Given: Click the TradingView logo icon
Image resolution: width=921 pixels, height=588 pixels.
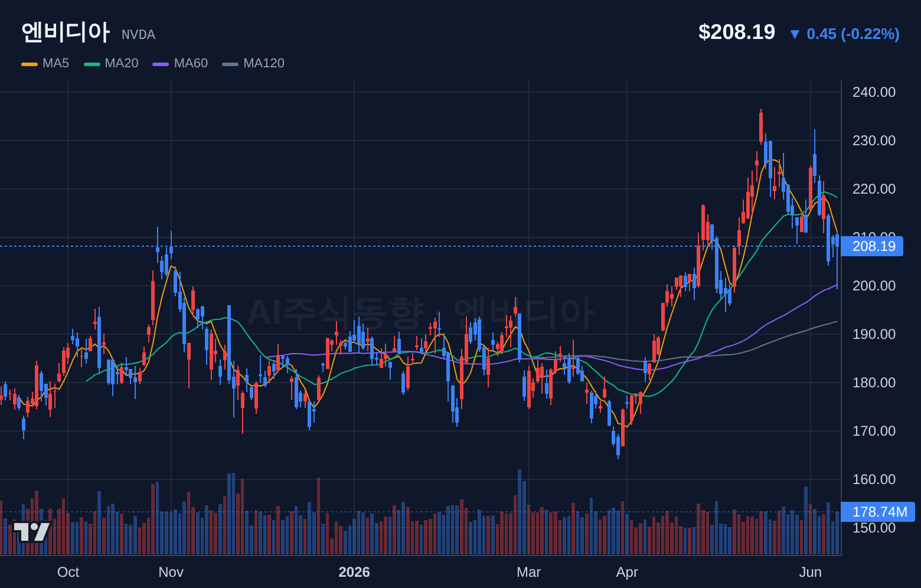Looking at the screenshot, I should pos(32,532).
